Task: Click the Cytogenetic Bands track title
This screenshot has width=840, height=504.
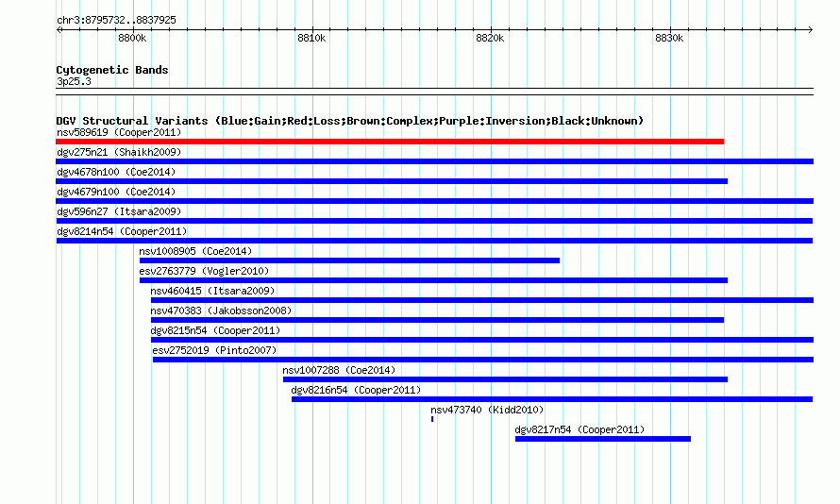Action: coord(112,70)
